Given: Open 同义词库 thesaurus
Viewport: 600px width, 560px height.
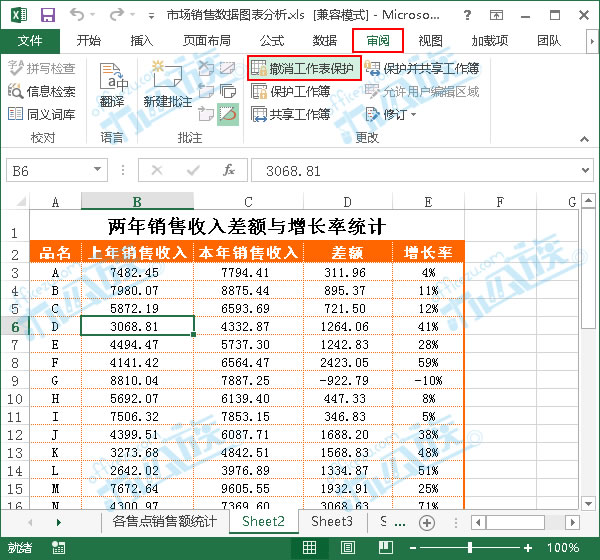Looking at the screenshot, I should (x=41, y=114).
